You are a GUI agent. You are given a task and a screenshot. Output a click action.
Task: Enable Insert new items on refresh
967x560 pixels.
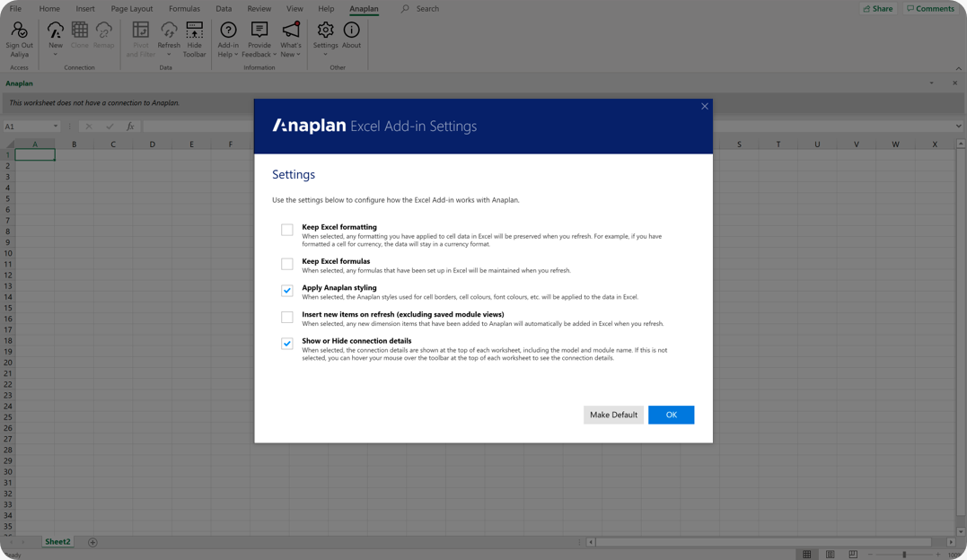(286, 317)
